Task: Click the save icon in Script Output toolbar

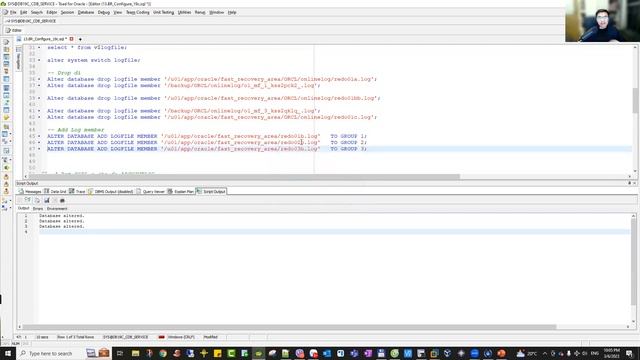Action: click(x=47, y=200)
